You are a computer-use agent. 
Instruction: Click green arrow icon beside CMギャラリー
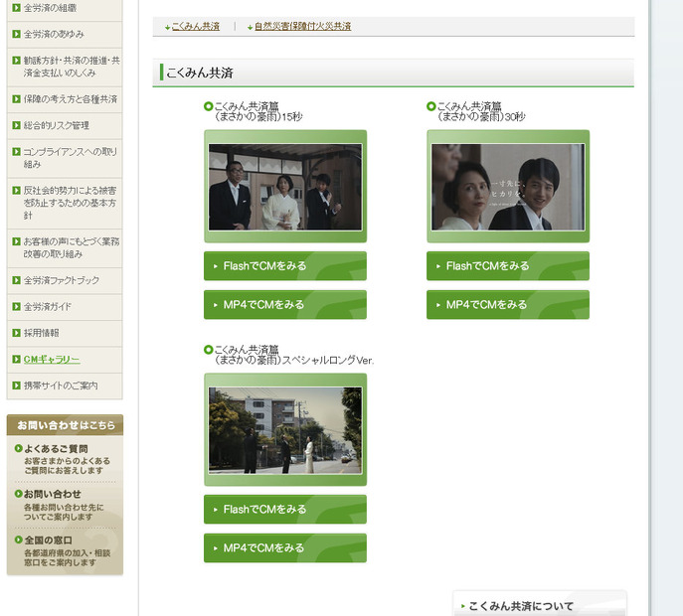click(x=17, y=359)
